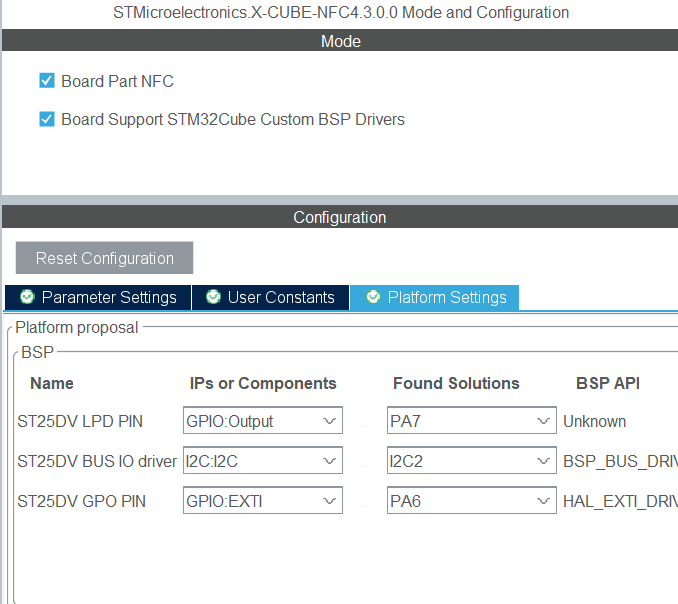Expand the PA6 found solutions dropdown
678x604 pixels.
point(471,501)
